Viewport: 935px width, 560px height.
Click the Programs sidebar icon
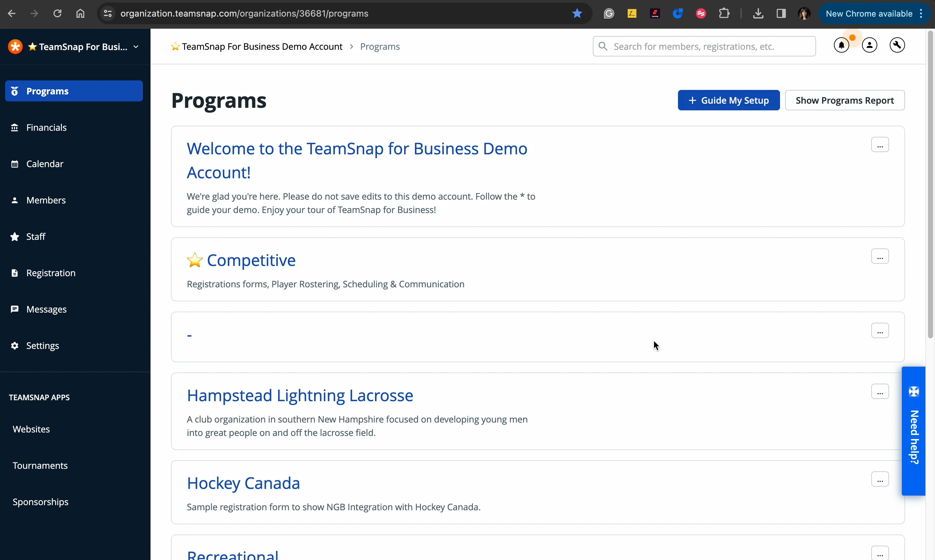pyautogui.click(x=14, y=91)
